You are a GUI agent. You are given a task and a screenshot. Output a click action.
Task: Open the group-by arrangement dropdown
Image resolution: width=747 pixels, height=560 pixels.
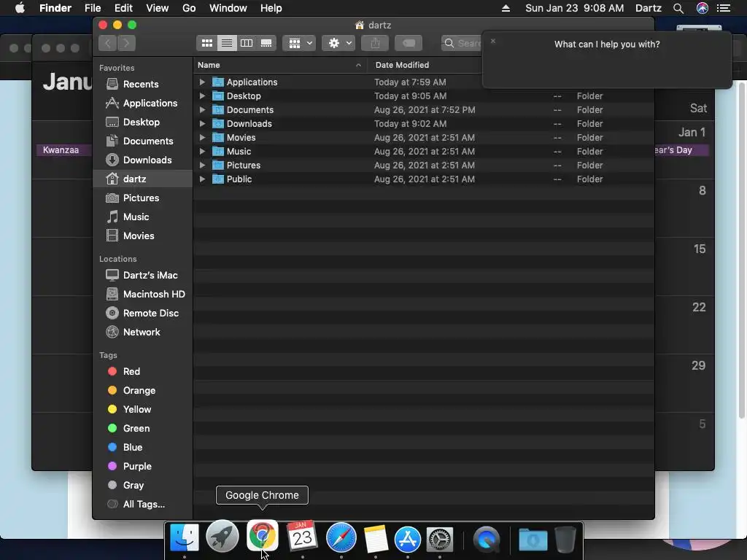coord(299,43)
